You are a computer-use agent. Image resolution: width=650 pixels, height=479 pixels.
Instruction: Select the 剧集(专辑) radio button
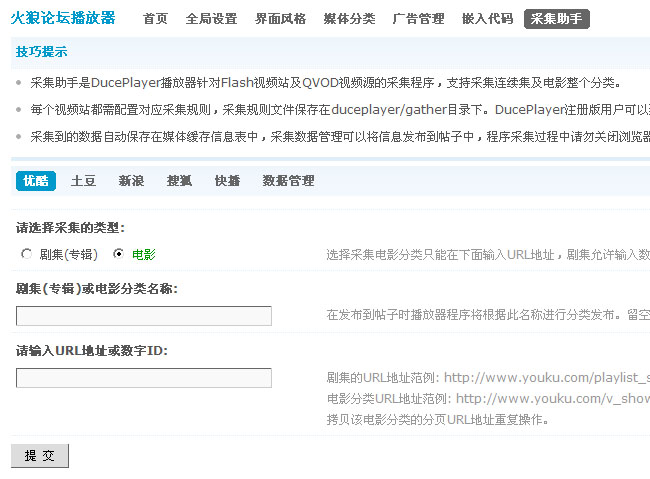(x=27, y=253)
